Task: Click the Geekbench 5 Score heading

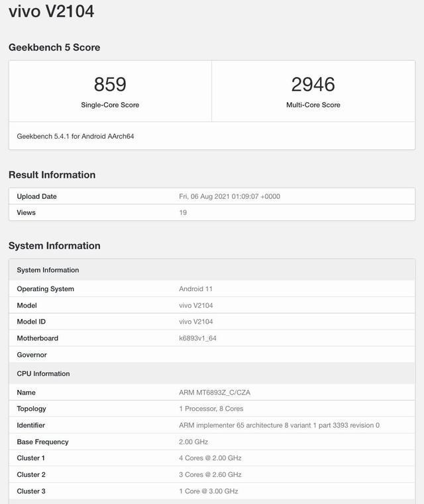Action: (54, 47)
